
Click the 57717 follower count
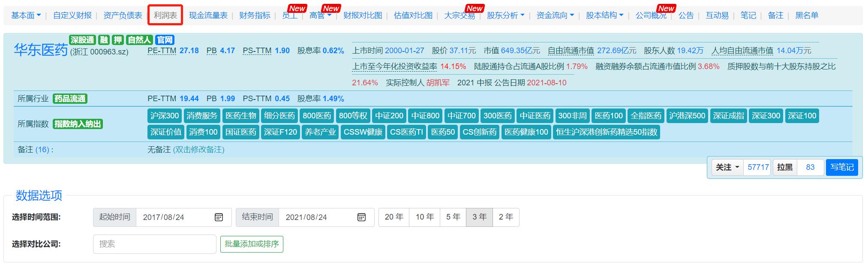(x=758, y=167)
